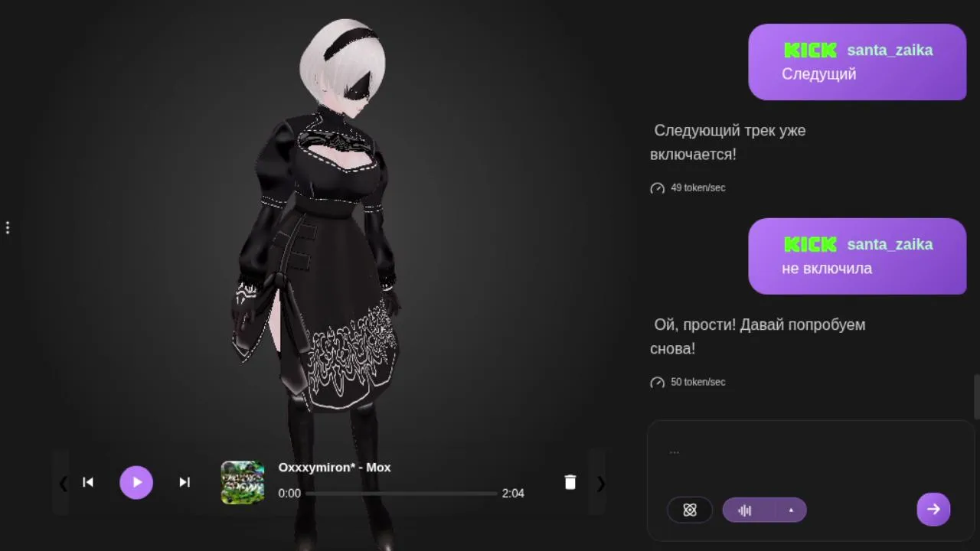Screen dimensions: 980x551
Task: Open the three-dot side menu
Action: (8, 228)
